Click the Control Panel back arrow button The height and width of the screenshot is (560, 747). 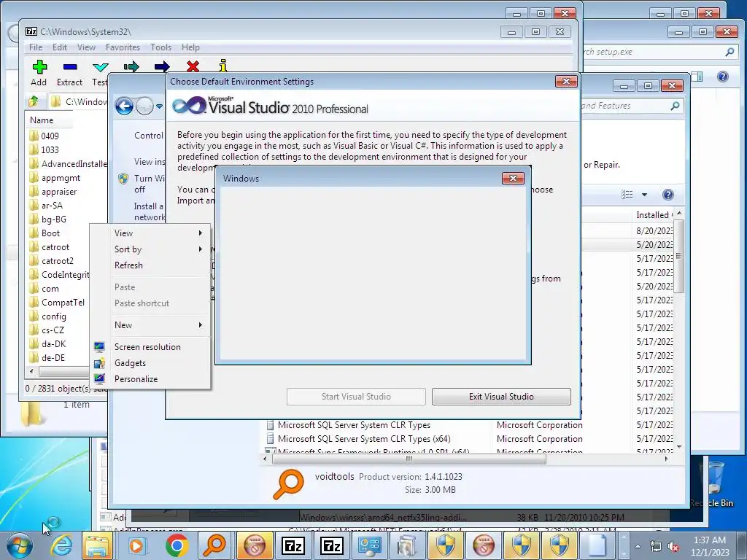(x=124, y=106)
